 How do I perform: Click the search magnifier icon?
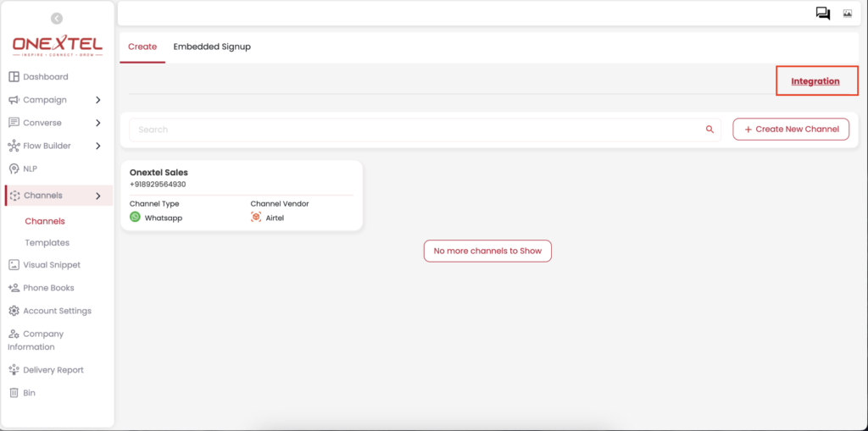point(709,130)
